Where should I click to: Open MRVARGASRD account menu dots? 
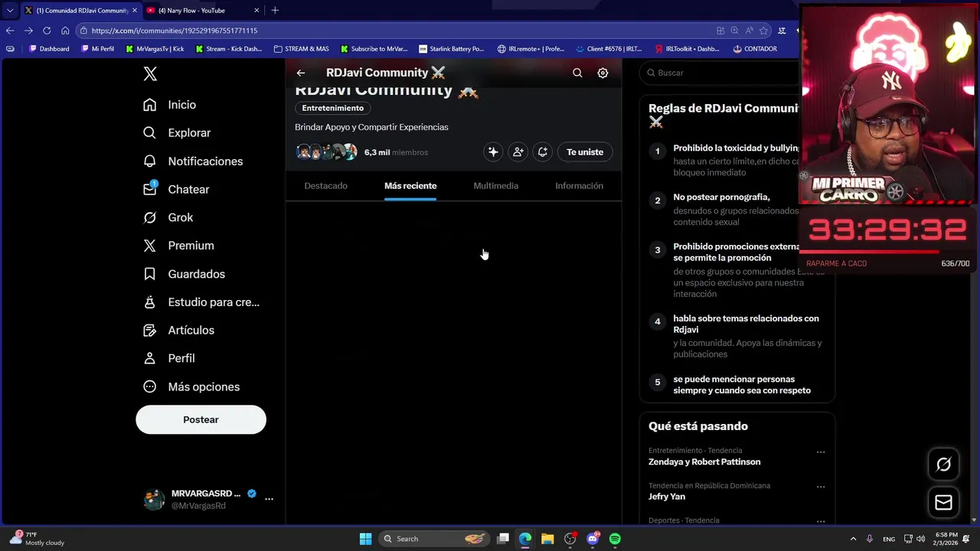(269, 499)
